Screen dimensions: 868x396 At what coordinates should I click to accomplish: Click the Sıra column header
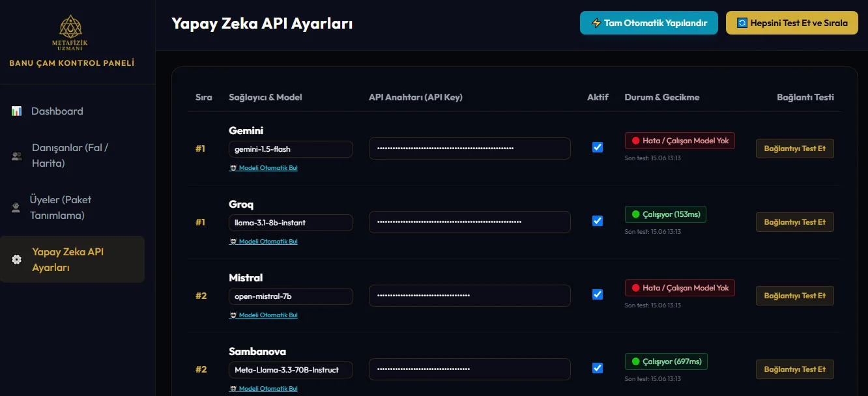coord(204,97)
